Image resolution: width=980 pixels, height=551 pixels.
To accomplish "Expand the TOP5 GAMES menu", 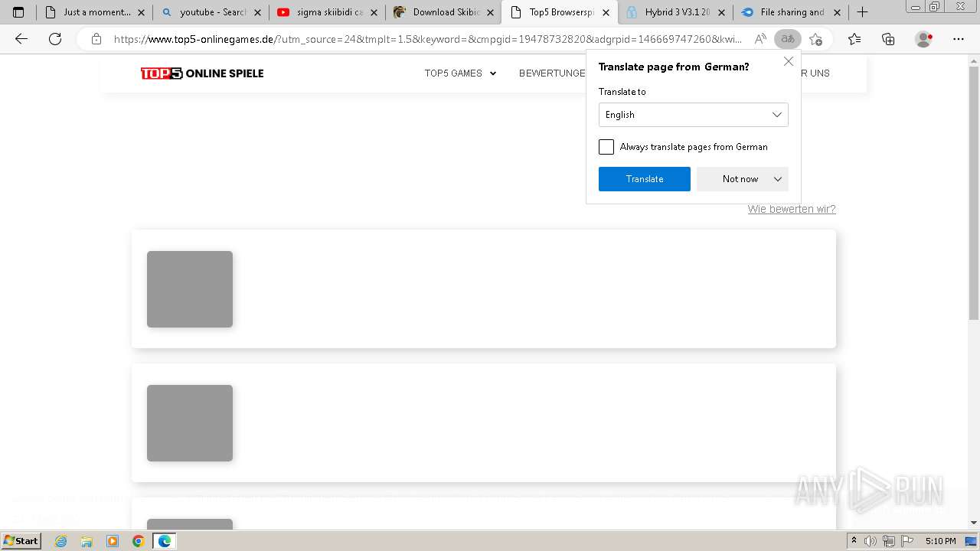I will 461,73.
